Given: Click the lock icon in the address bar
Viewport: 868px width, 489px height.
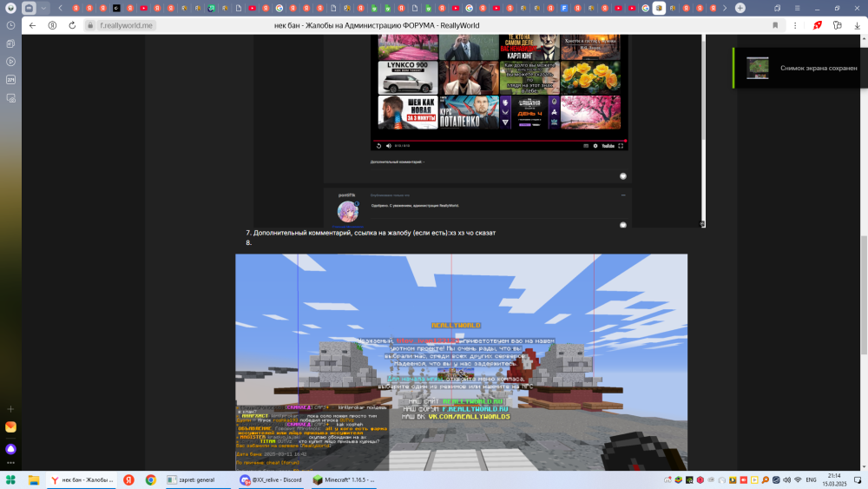Looking at the screenshot, I should pyautogui.click(x=90, y=25).
